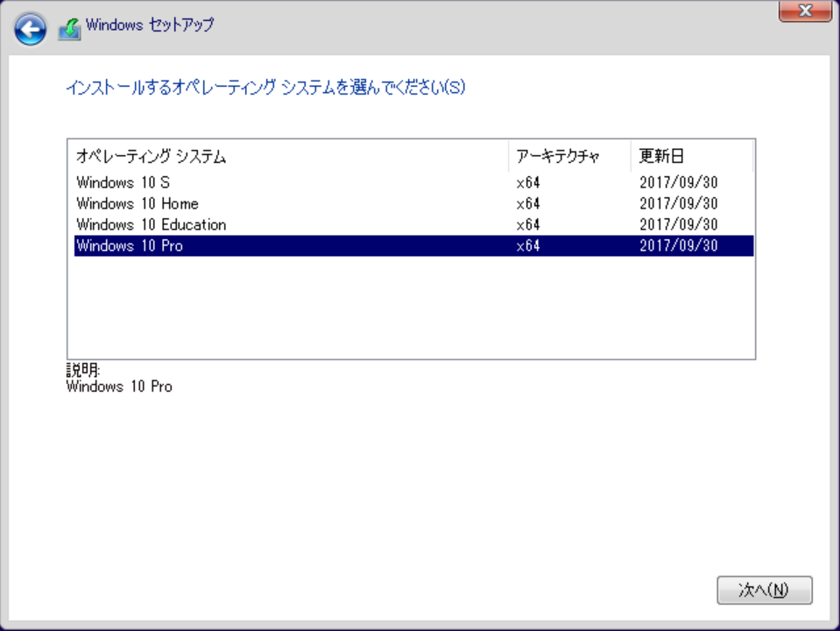Click the Windows セットアップ title text

(x=150, y=25)
